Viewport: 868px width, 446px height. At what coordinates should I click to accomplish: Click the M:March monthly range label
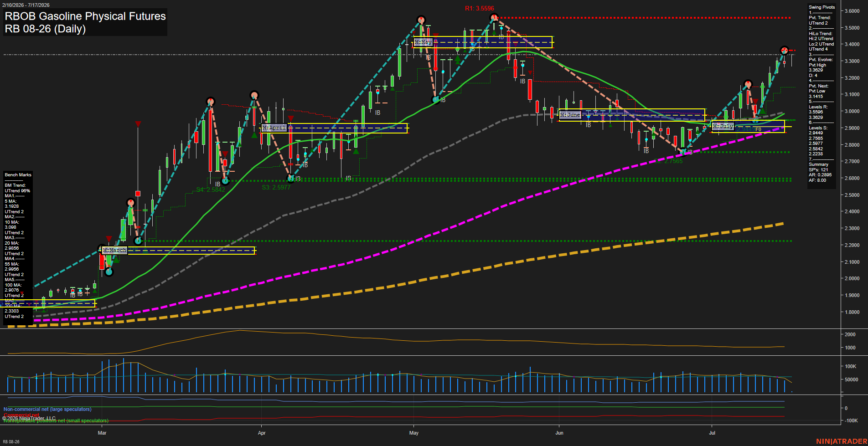[x=115, y=250]
